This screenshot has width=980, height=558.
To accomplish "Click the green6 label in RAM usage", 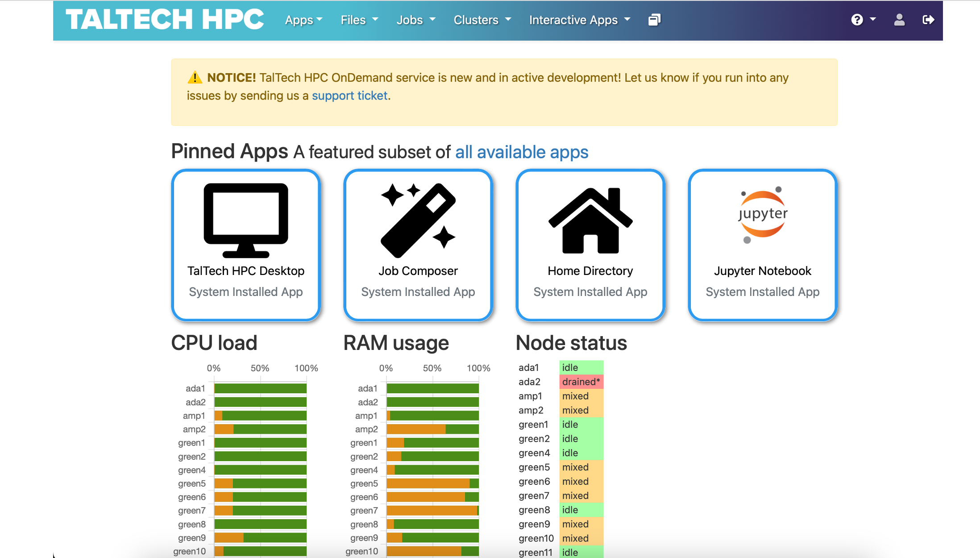I will [x=364, y=497].
